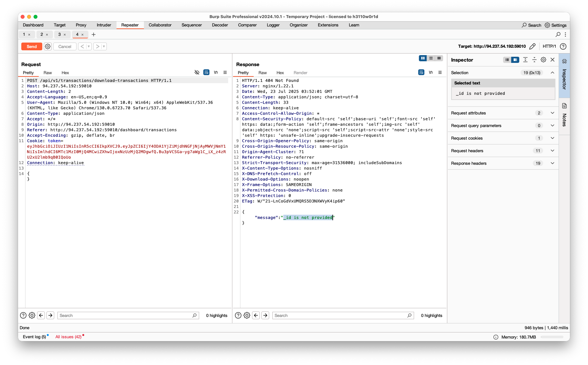Toggle show newlines in Response panel
The height and width of the screenshot is (365, 588).
pos(431,73)
